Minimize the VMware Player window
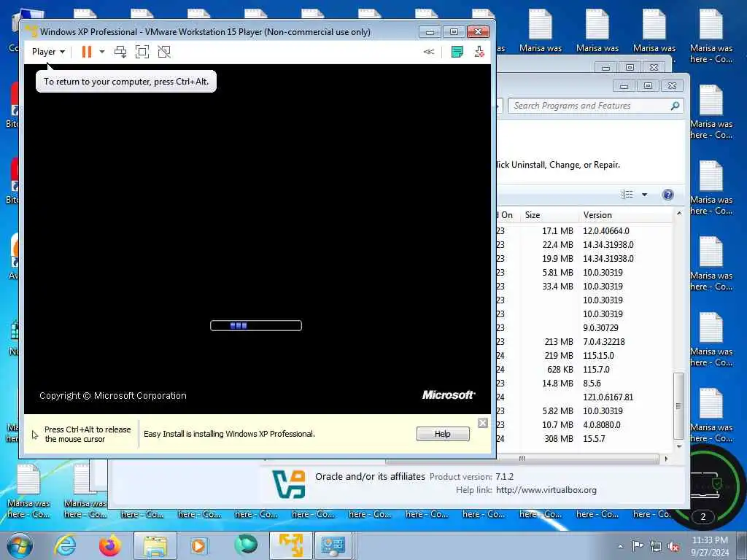 [x=430, y=32]
